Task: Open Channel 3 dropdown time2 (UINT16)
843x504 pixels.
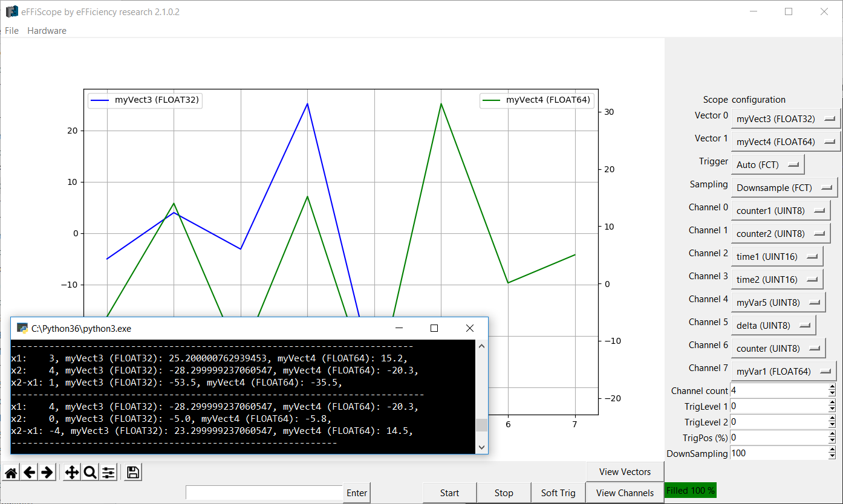Action: [777, 280]
